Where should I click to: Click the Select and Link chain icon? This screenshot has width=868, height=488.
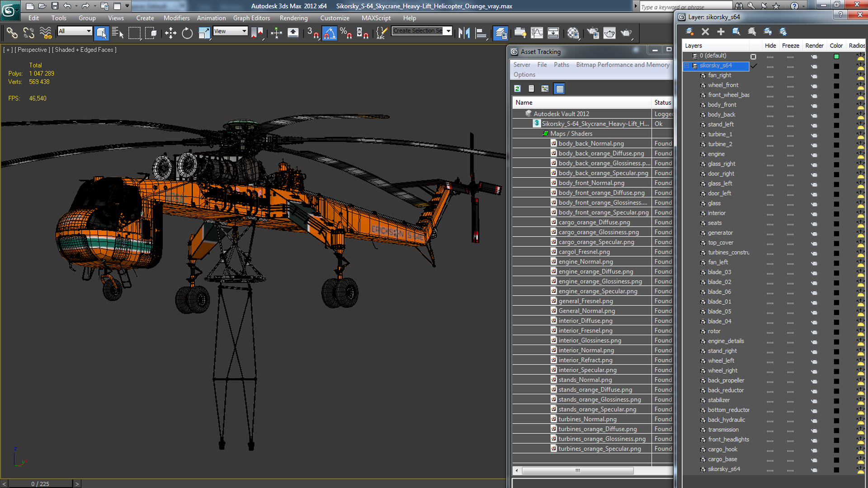click(x=12, y=33)
